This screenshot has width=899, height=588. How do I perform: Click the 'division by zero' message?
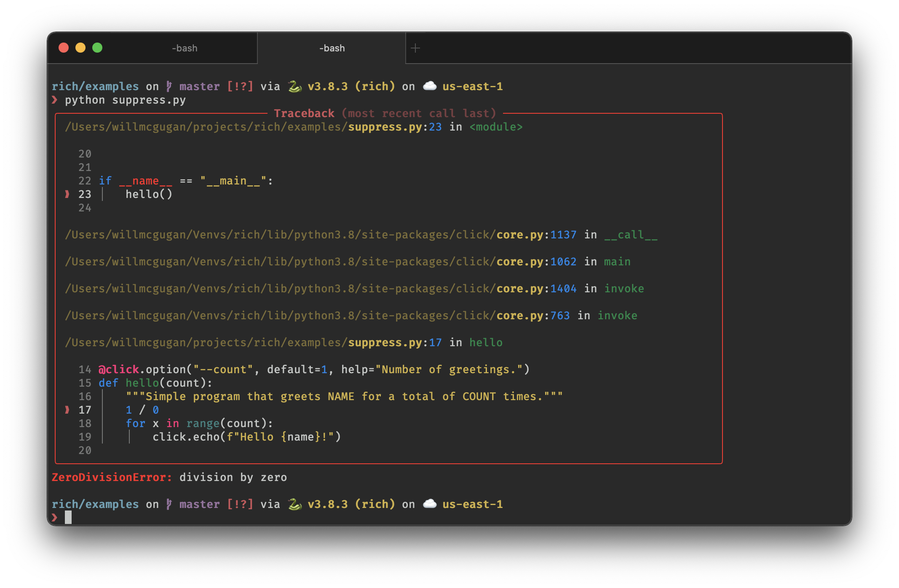pyautogui.click(x=233, y=478)
